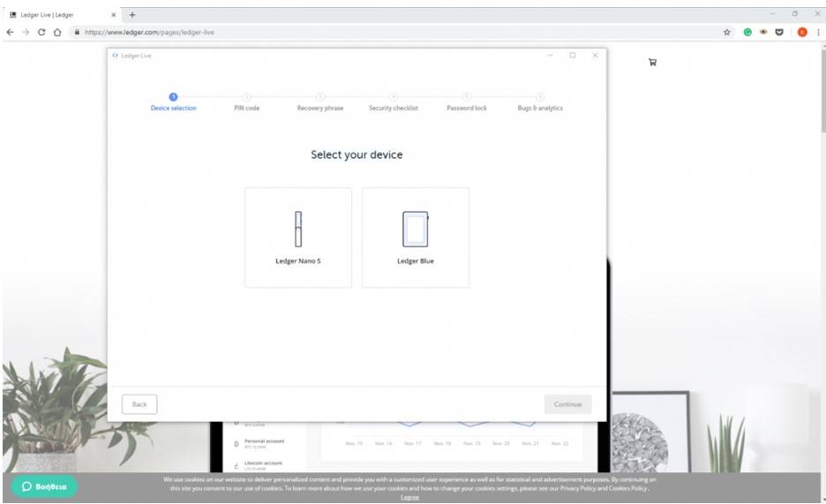Click the site lock icon

(x=77, y=32)
